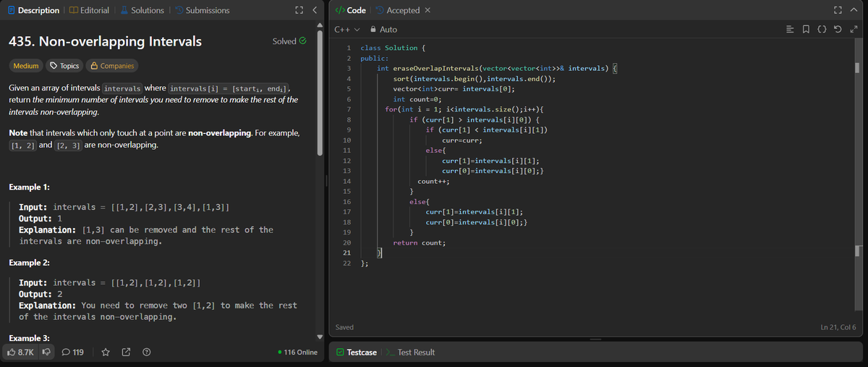Place cursor on the sort(intervals.begin() line
The image size is (868, 367).
(x=474, y=78)
